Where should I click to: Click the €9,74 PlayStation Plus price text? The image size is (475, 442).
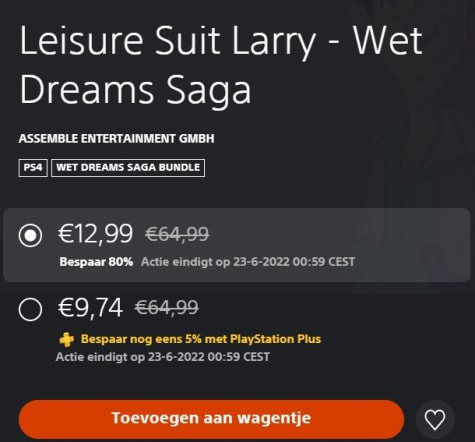click(90, 307)
